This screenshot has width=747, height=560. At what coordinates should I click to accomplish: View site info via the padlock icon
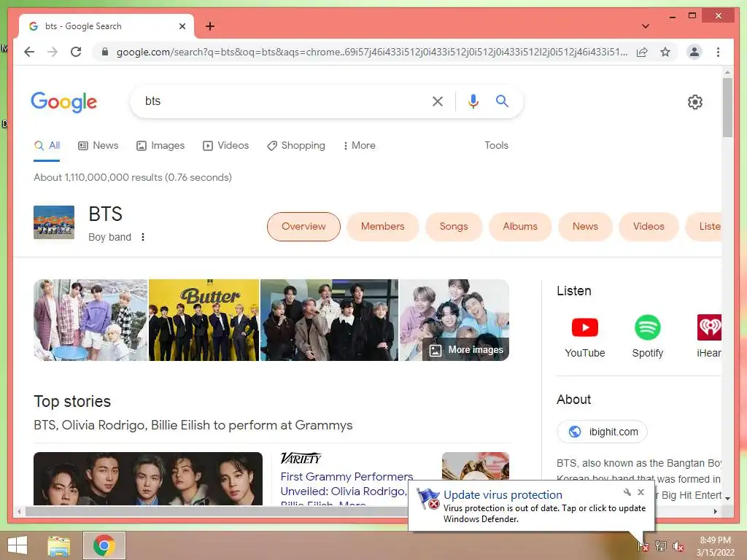(x=105, y=52)
